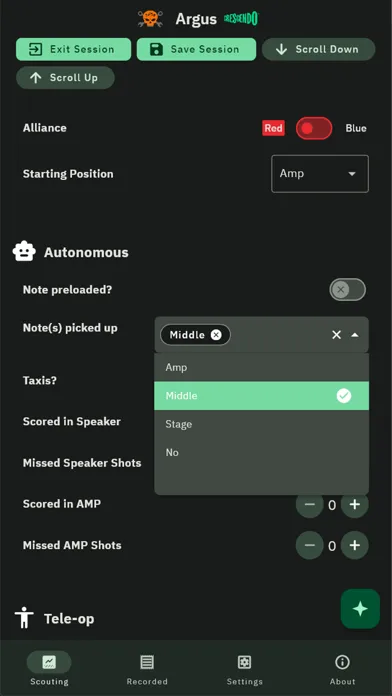Toggle the Alliance Red/Blue switch
The width and height of the screenshot is (392, 696).
[x=314, y=128]
